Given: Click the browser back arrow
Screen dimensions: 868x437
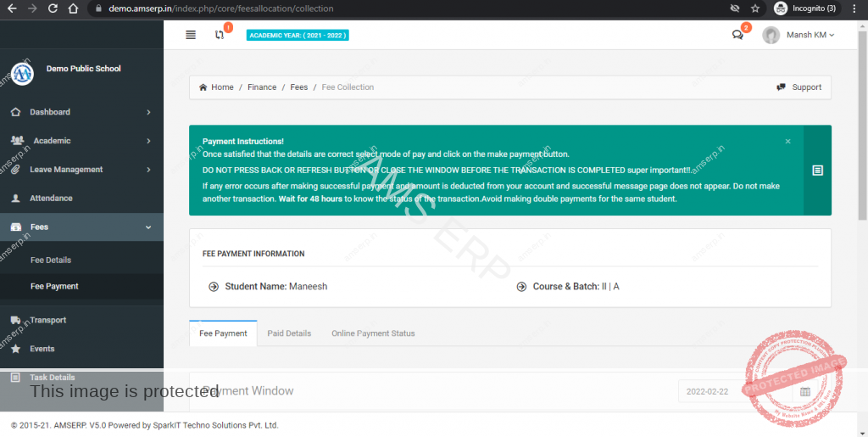Looking at the screenshot, I should (x=12, y=8).
